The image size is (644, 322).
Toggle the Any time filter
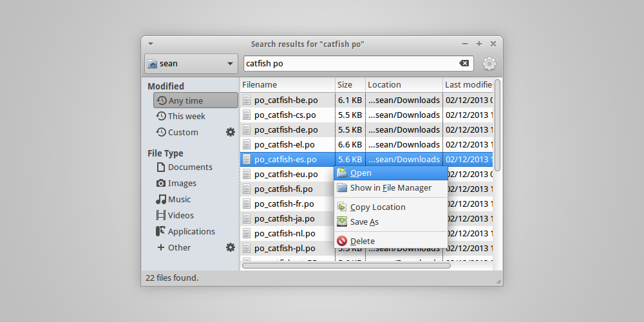point(195,100)
